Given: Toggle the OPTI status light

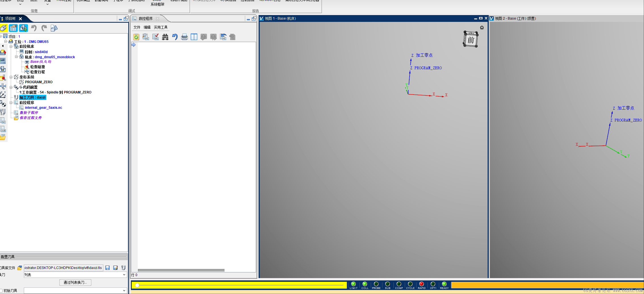Looking at the screenshot, I should (433, 284).
